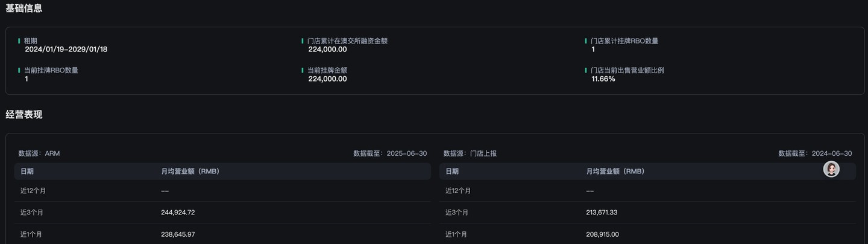Select the 基础信息 section heading
868x244 pixels.
[x=24, y=8]
